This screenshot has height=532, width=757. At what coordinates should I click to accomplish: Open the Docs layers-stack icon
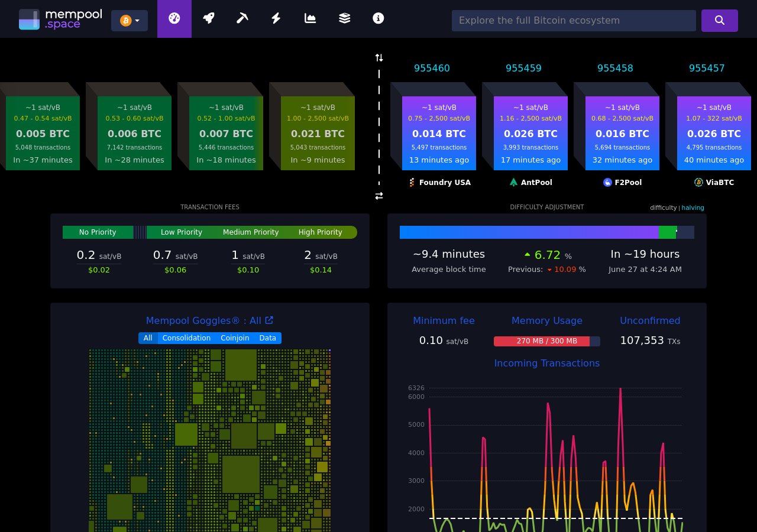point(345,19)
